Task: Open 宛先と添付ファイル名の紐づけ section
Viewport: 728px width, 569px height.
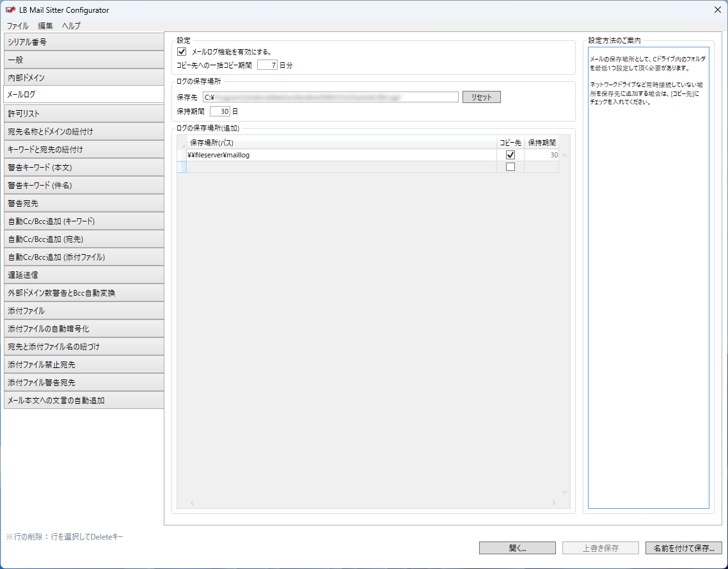Action: point(84,346)
